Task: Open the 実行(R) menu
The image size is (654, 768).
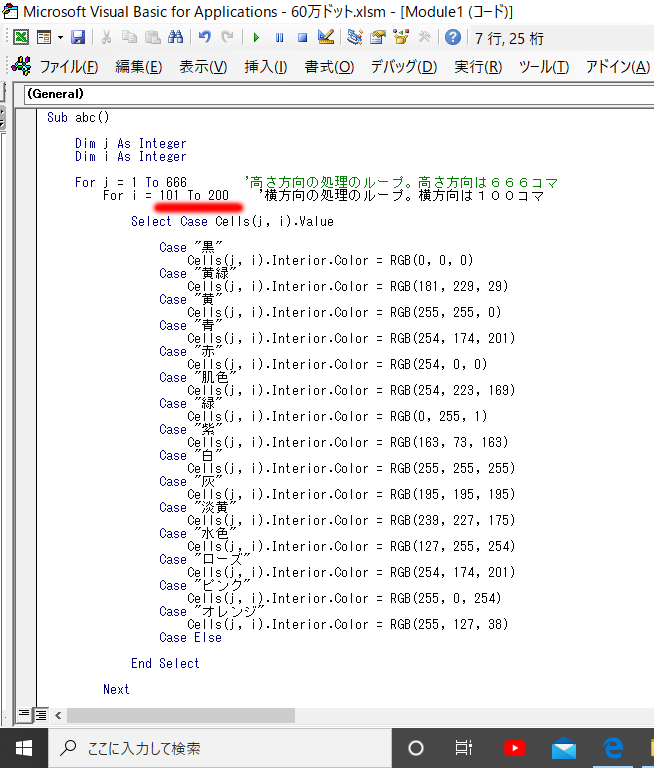Action: click(478, 67)
